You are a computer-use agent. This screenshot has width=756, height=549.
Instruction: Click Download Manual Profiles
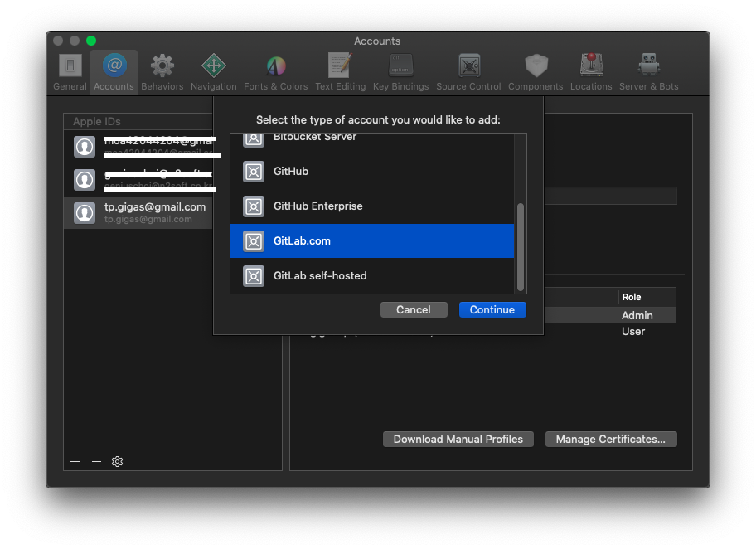[x=458, y=439]
